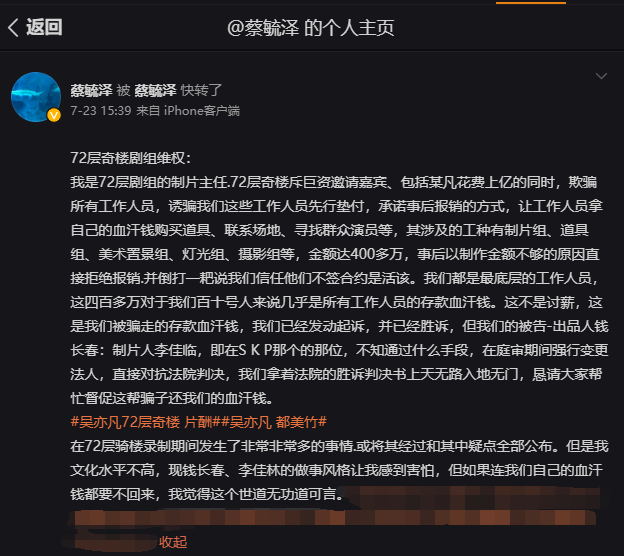Click the 72层奇楼剧组维权 heading line

coord(131,158)
